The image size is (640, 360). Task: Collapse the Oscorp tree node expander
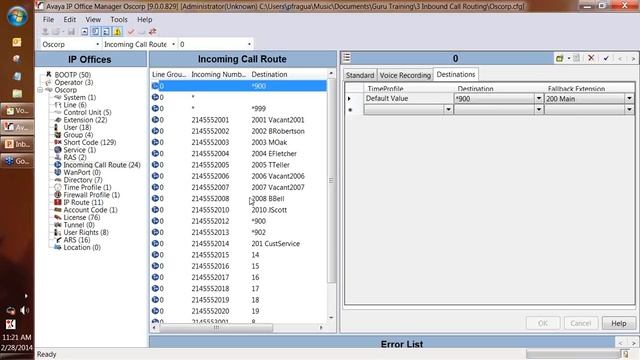(x=40, y=90)
